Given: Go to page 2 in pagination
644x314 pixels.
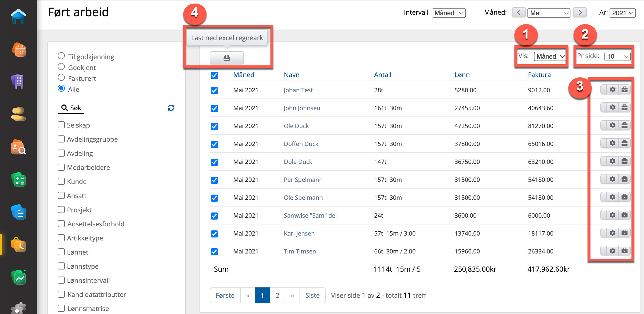Looking at the screenshot, I should coord(277,295).
